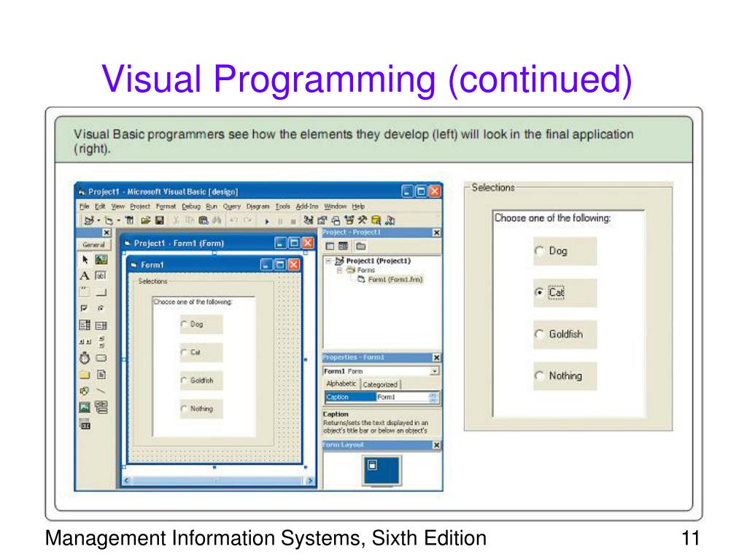Screen dimensions: 747x560
Task: Close the Properties - Form1 panel
Action: pyautogui.click(x=436, y=357)
